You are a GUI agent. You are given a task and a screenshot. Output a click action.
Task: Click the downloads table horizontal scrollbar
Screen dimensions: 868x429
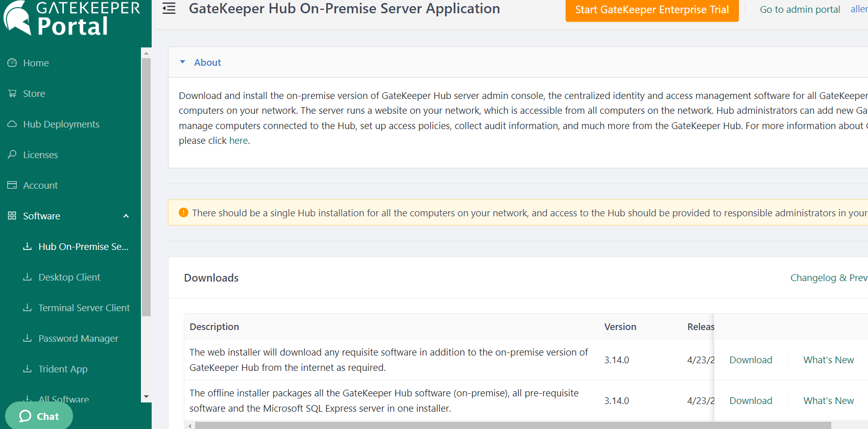(x=513, y=425)
